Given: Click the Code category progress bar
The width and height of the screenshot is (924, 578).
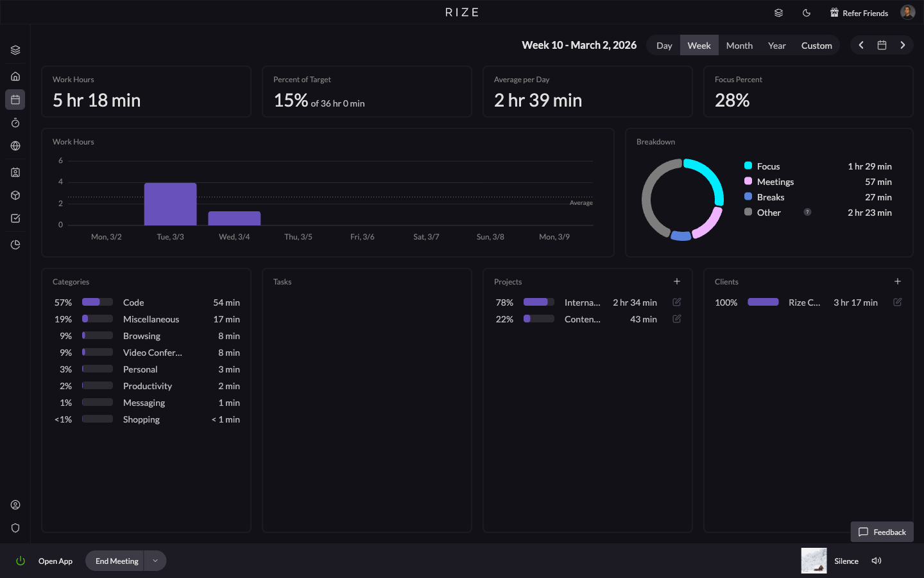Looking at the screenshot, I should point(97,302).
